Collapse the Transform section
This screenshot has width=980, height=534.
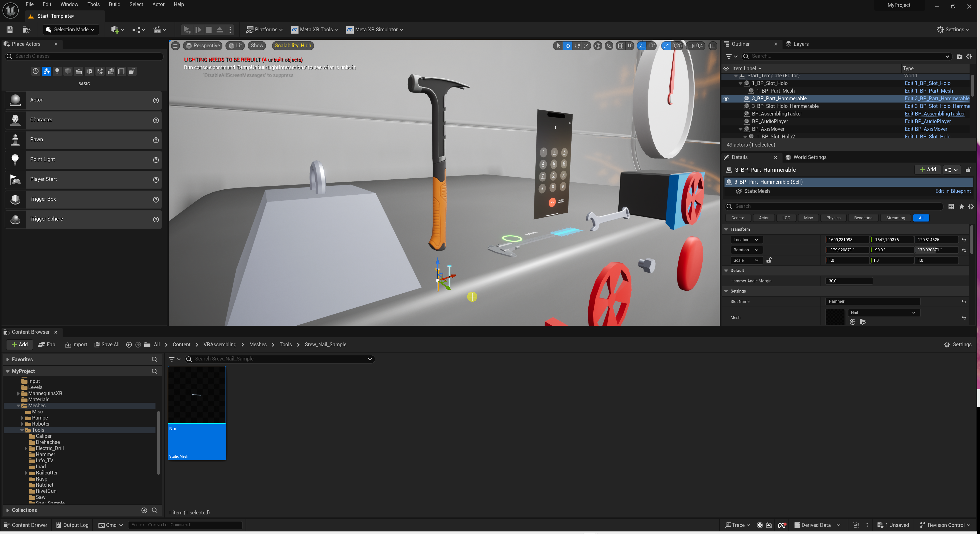[726, 229]
